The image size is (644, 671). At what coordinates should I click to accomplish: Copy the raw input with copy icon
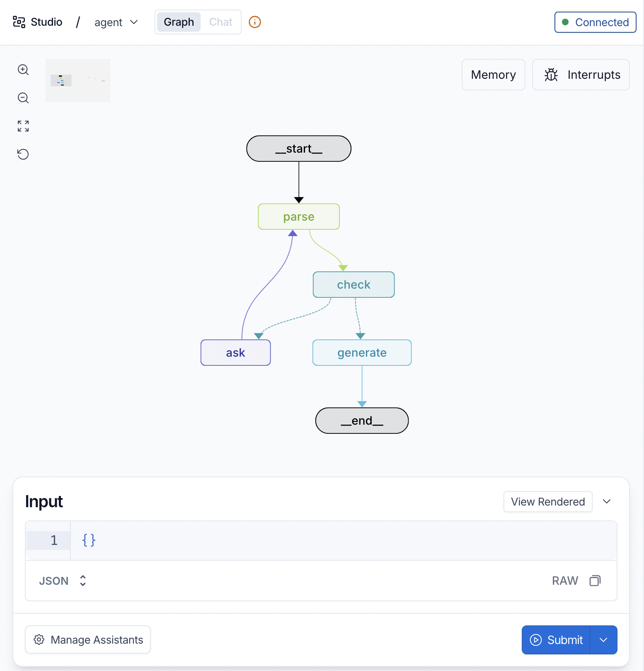point(595,581)
